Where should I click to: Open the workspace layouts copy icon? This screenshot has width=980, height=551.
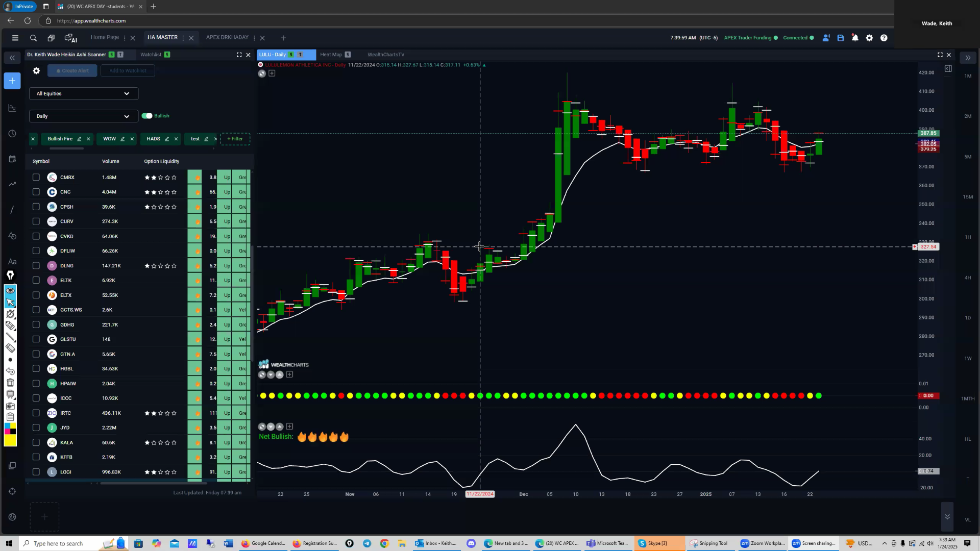pyautogui.click(x=51, y=38)
